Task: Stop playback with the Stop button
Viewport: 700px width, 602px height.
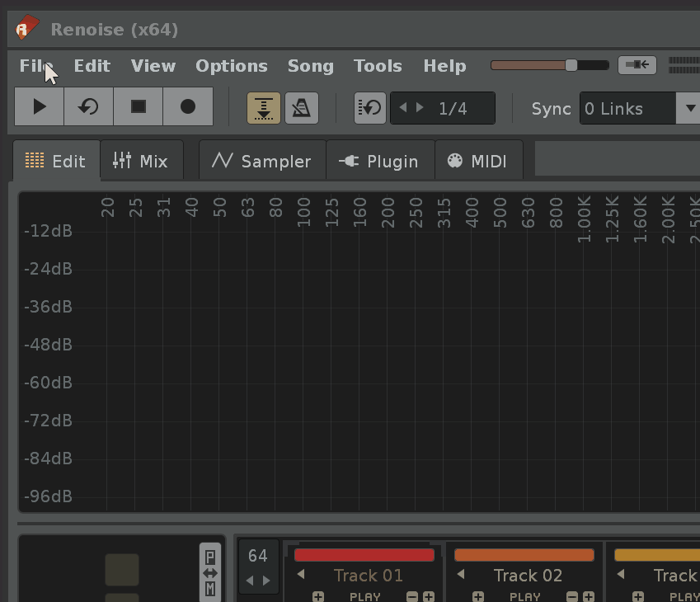Action: tap(138, 106)
